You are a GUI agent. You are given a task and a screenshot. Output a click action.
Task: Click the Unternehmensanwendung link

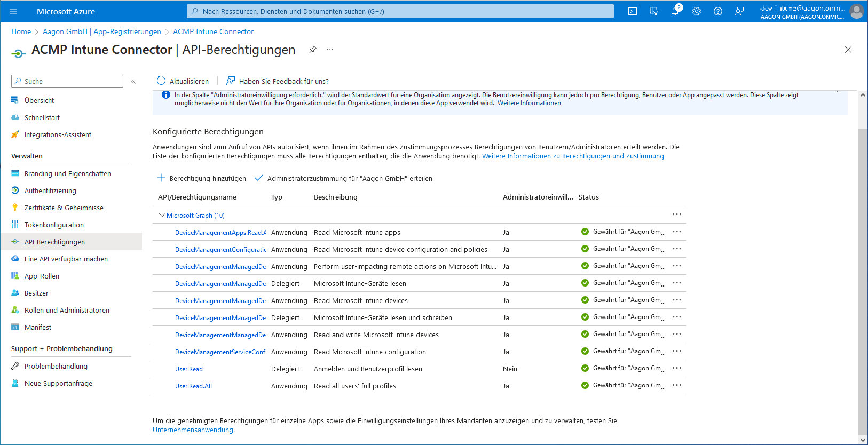tap(193, 430)
